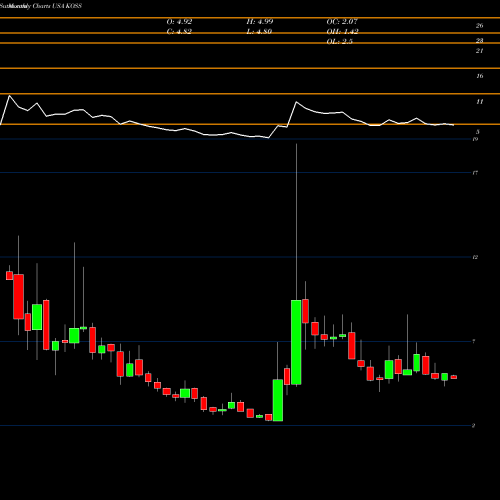
Task: Click the upper-panel axis label 16
Action: (479, 76)
